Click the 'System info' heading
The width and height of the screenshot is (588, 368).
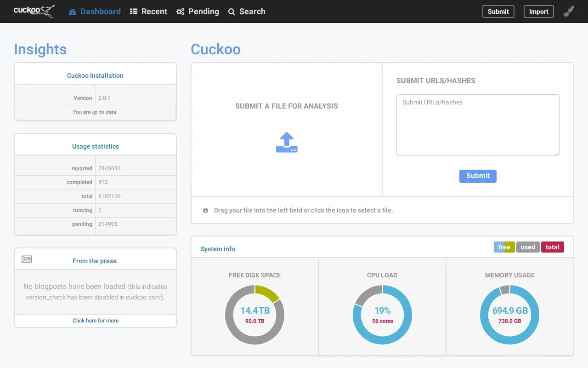pyautogui.click(x=218, y=249)
